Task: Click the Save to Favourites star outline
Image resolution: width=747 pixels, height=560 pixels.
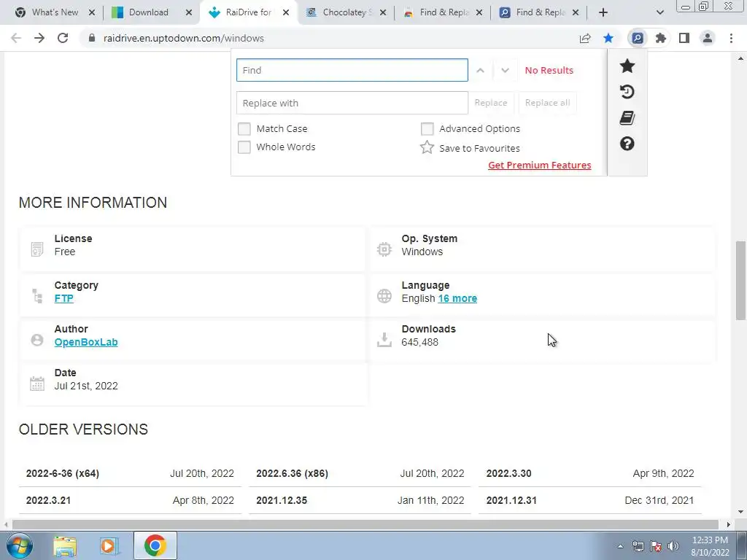Action: (x=427, y=147)
